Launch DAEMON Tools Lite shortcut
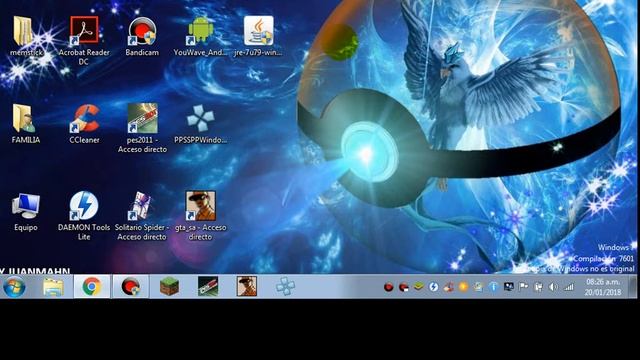This screenshot has width=640, height=360. [x=84, y=216]
